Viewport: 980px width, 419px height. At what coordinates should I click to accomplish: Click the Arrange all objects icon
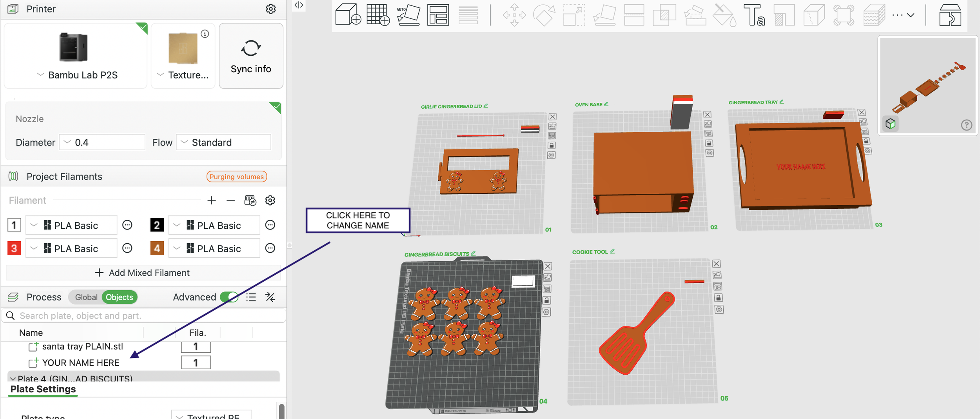pos(438,15)
